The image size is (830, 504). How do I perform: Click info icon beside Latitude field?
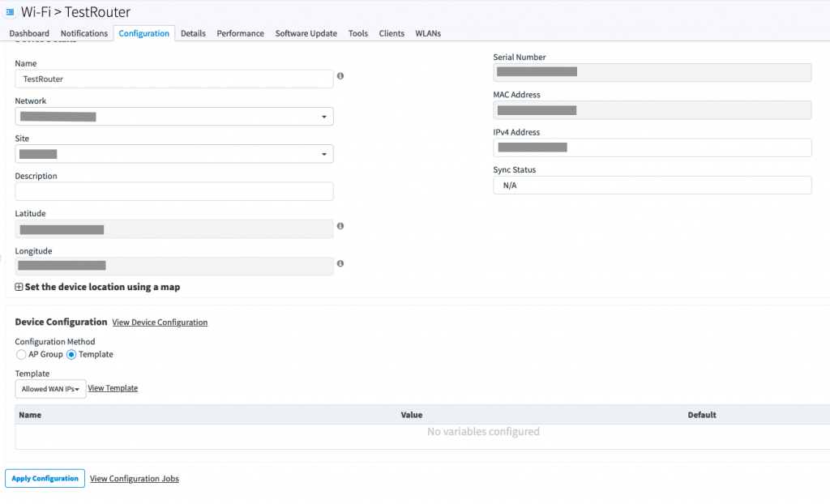pos(340,226)
